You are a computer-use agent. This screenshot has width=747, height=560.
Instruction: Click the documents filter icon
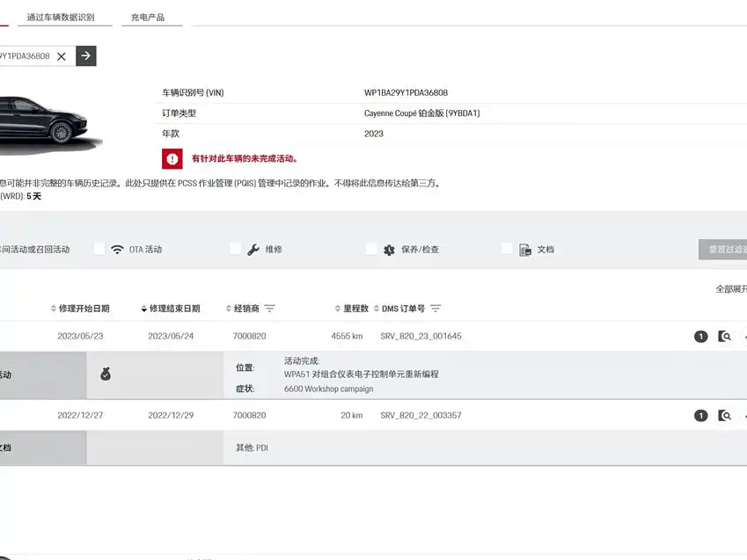[x=525, y=250]
